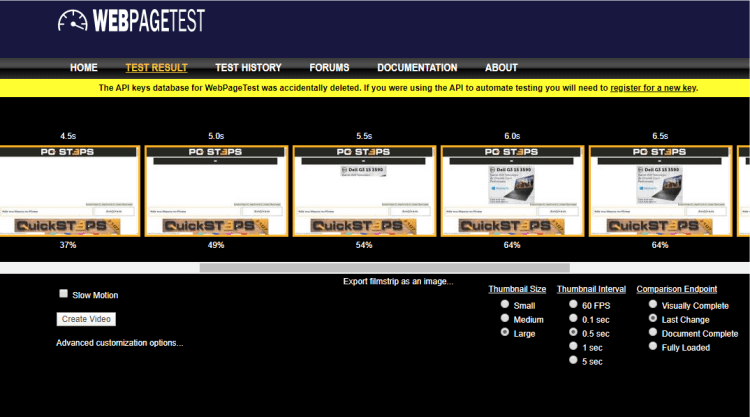Open the TEST RESULT tab
This screenshot has height=417, width=750.
(156, 68)
